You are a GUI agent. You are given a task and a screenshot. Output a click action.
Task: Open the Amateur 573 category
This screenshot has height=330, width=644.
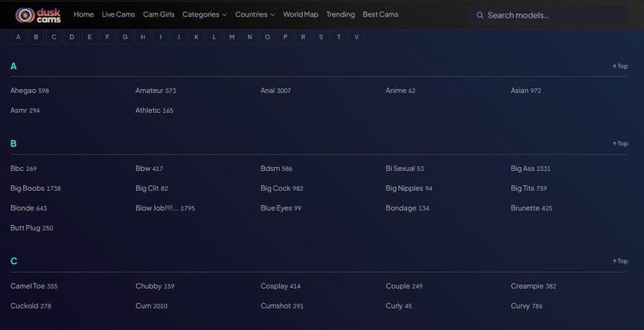(156, 91)
